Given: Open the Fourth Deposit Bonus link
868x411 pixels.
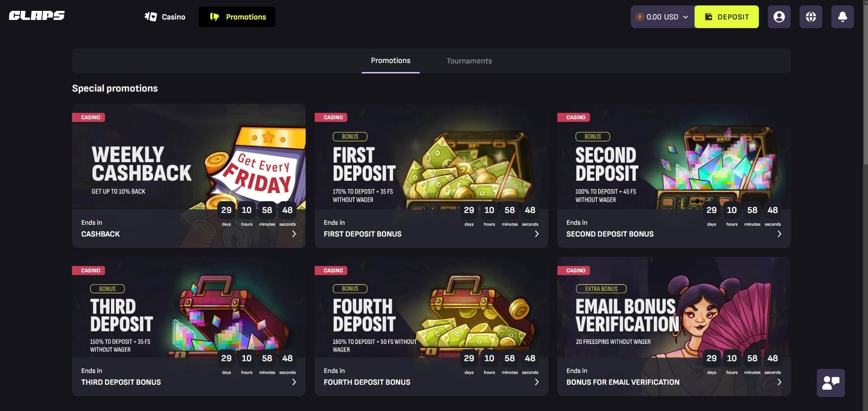Looking at the screenshot, I should (367, 382).
